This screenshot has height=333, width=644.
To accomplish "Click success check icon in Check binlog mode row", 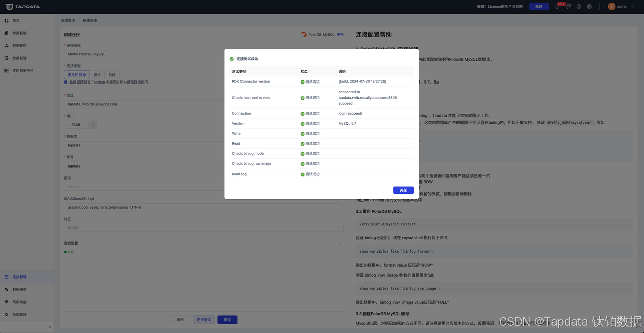I will (x=302, y=154).
